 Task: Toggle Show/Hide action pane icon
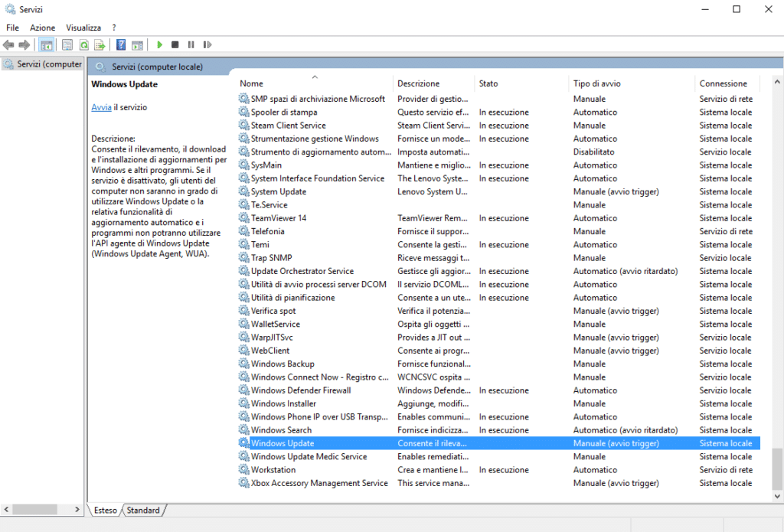pyautogui.click(x=138, y=45)
